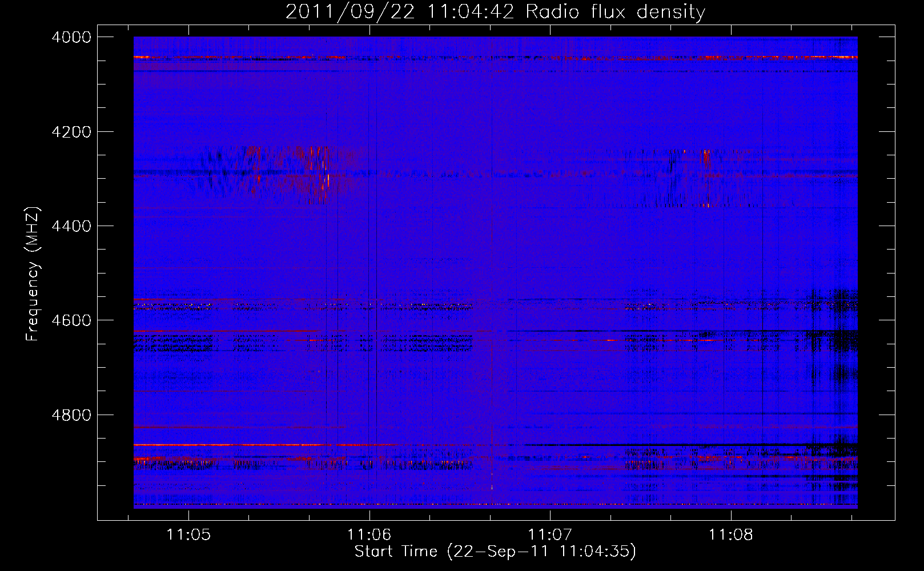
Task: Click the 'Frequency (MHZ)' axis title
Action: (33, 274)
